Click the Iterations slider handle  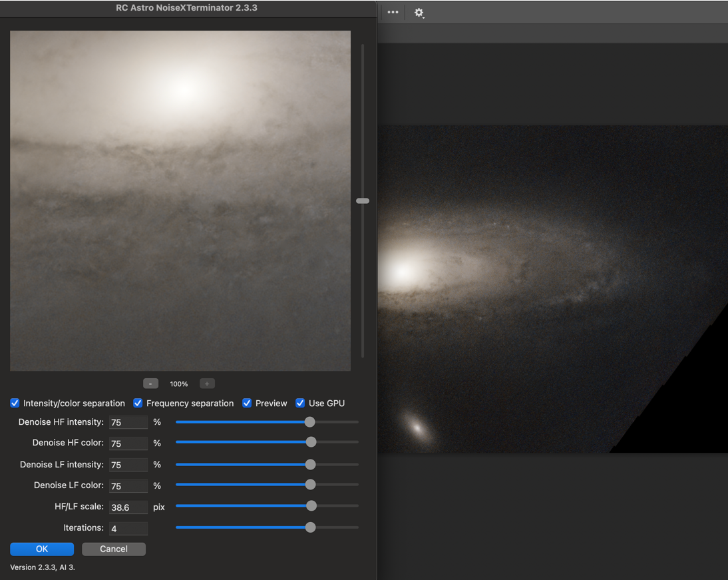click(310, 527)
